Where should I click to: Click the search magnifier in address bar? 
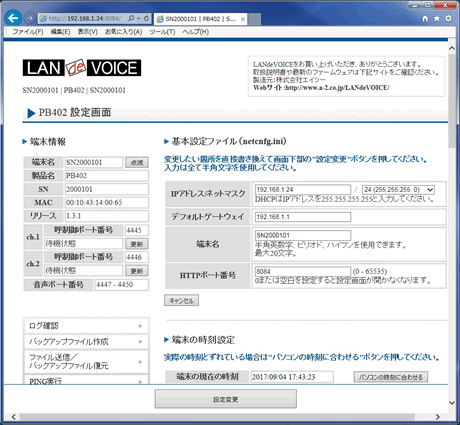click(x=131, y=18)
